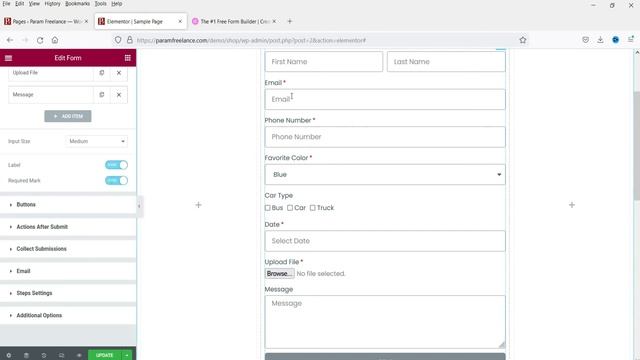Image resolution: width=640 pixels, height=360 pixels.
Task: Click the green Update button
Action: point(104,355)
